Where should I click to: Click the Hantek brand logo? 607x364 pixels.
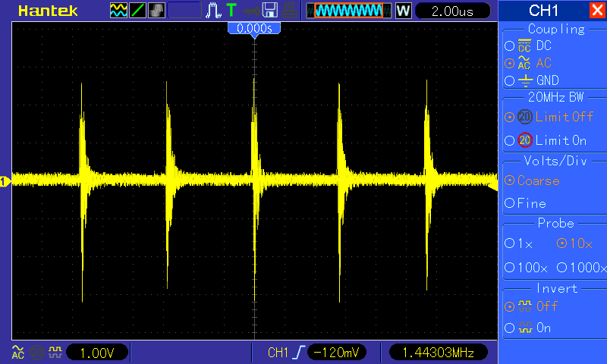point(48,11)
